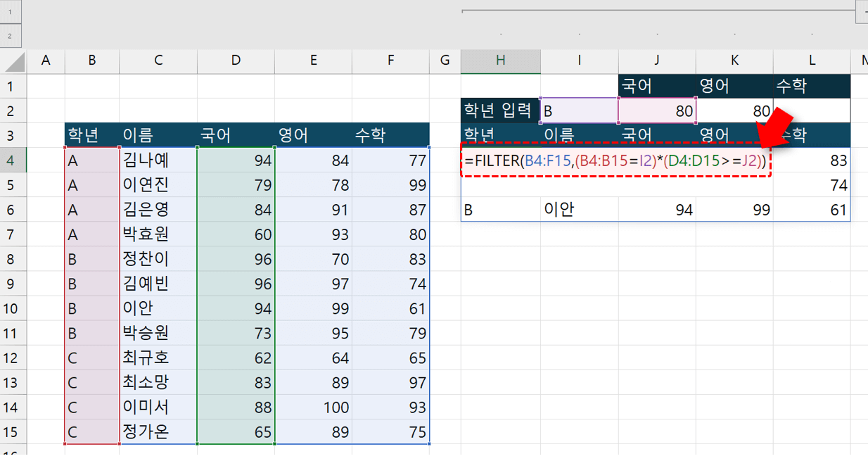This screenshot has height=461, width=868.
Task: Select column D header
Action: coord(236,61)
